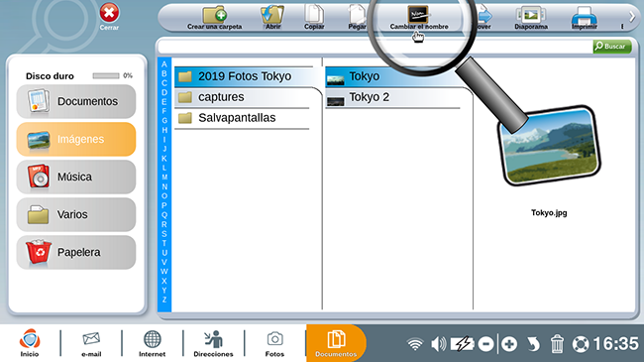The image size is (644, 362).
Task: Click the Buscar search button
Action: [x=612, y=47]
